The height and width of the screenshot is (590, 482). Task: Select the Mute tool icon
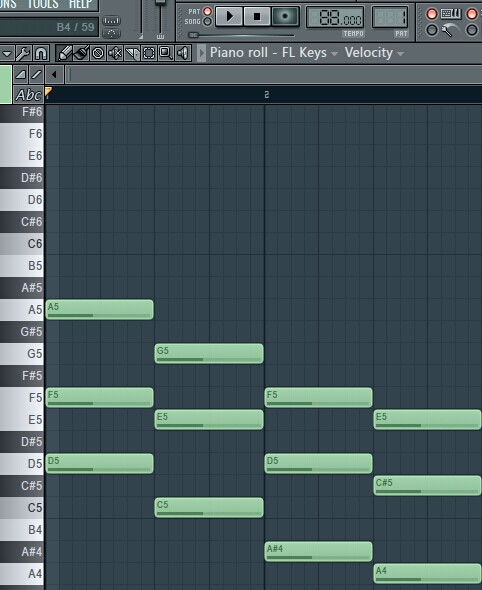point(115,53)
